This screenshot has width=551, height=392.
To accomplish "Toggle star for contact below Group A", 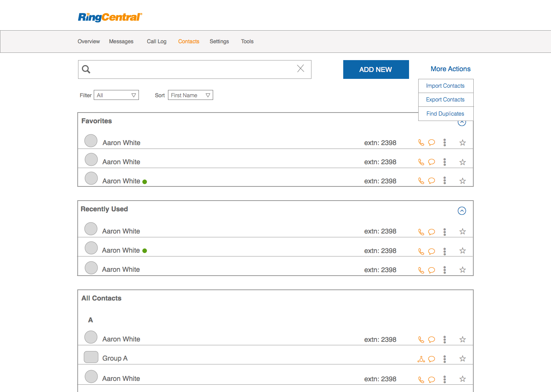I will pos(463,379).
